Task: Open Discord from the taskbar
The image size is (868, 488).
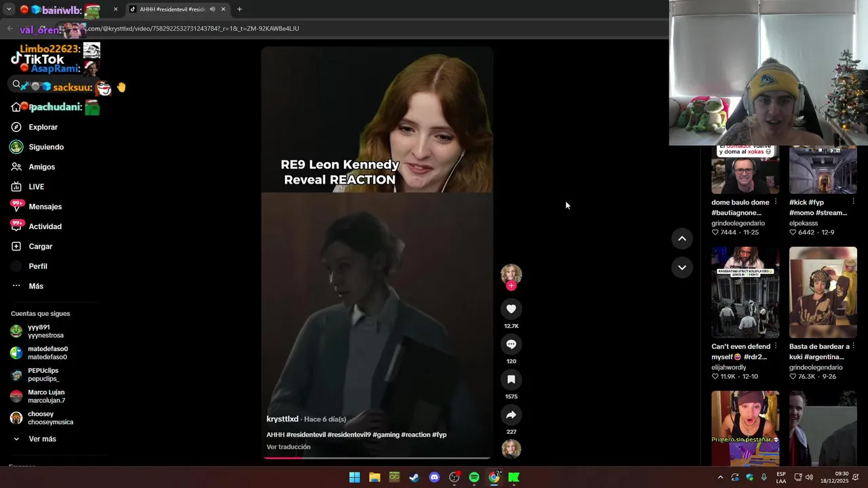Action: 434,477
